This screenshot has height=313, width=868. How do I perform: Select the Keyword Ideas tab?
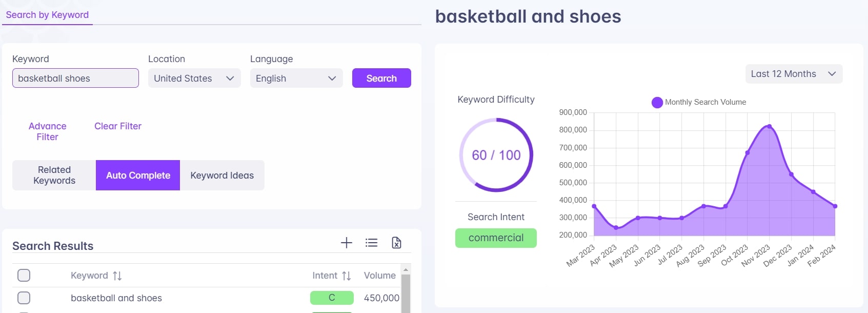coord(222,175)
